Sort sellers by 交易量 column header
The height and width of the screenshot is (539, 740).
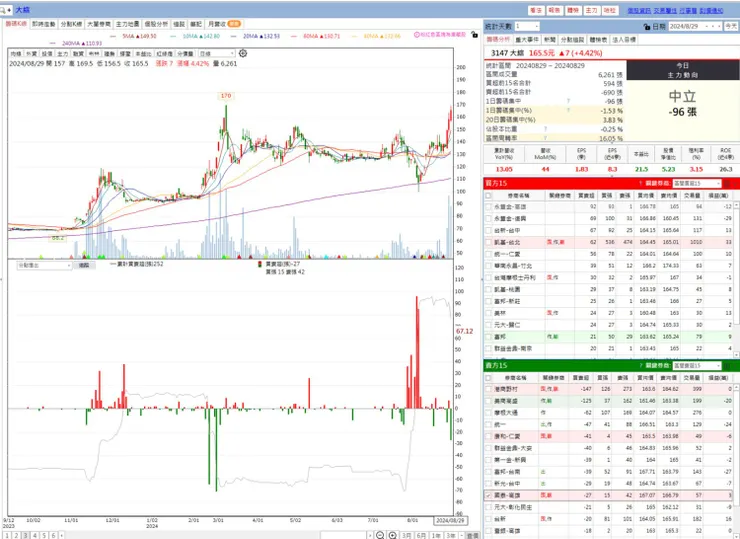pos(691,378)
